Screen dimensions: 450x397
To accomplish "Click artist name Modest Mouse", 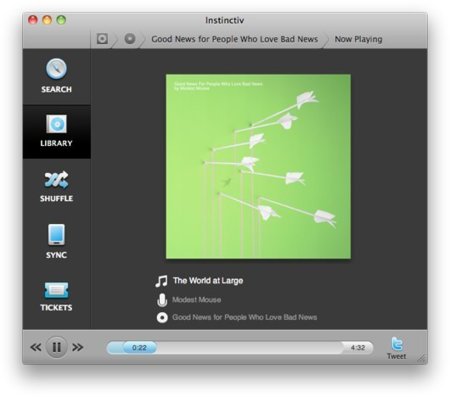I will 197,300.
